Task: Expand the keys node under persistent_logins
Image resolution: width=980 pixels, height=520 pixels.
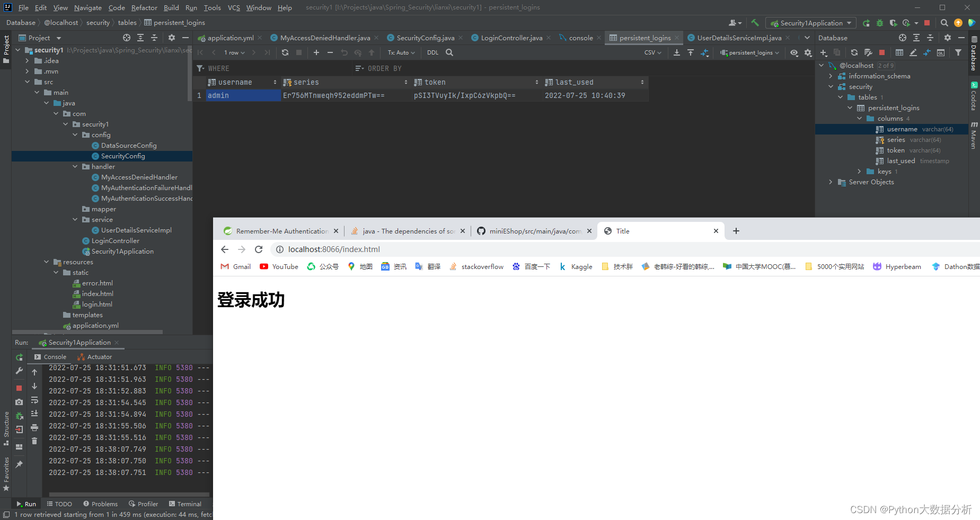Action: coord(859,171)
